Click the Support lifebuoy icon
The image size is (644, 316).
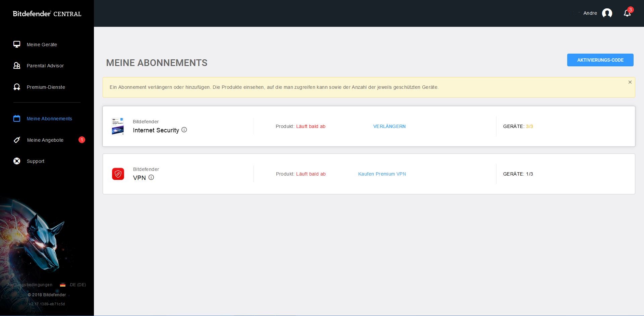coord(17,161)
